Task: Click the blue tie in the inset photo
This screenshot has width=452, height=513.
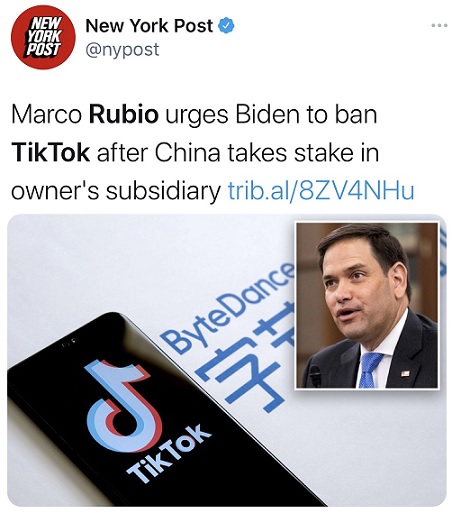Action: pos(370,370)
